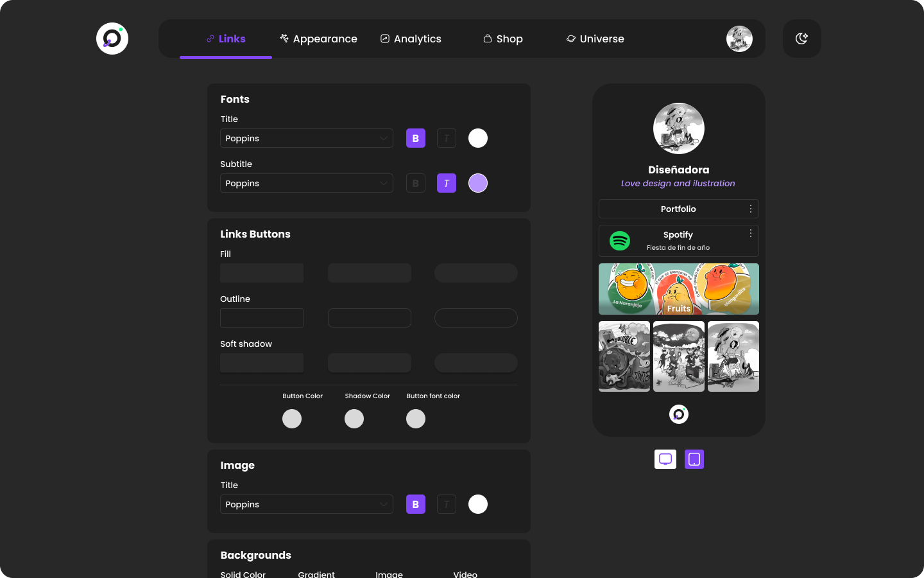This screenshot has width=924, height=578.
Task: Open the Fonts Title font dropdown
Action: click(307, 138)
